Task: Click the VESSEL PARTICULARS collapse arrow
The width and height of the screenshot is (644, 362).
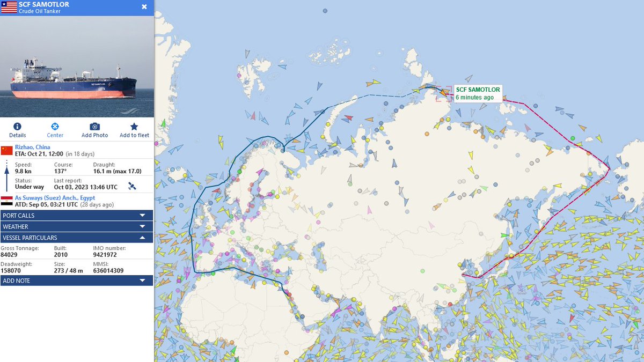Action: [x=142, y=238]
